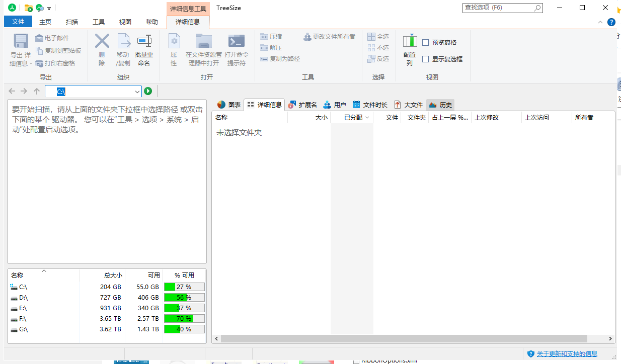Click Invert selection (反选)

[x=378, y=59]
